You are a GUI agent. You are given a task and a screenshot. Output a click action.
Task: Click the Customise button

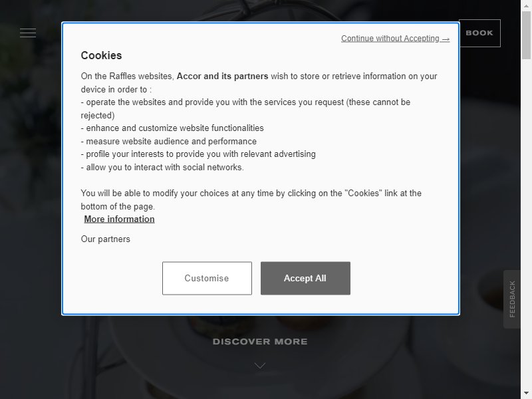coord(207,278)
